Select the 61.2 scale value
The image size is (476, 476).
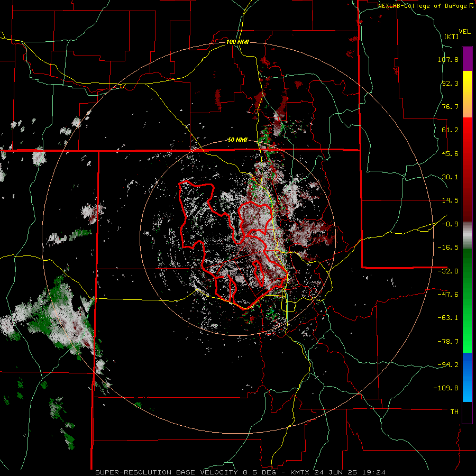tap(450, 130)
